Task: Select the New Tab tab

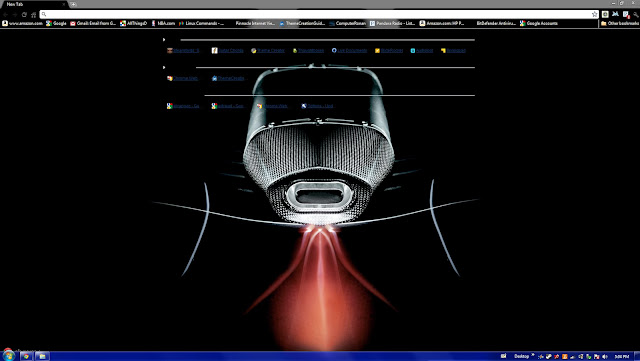Action: pos(33,4)
